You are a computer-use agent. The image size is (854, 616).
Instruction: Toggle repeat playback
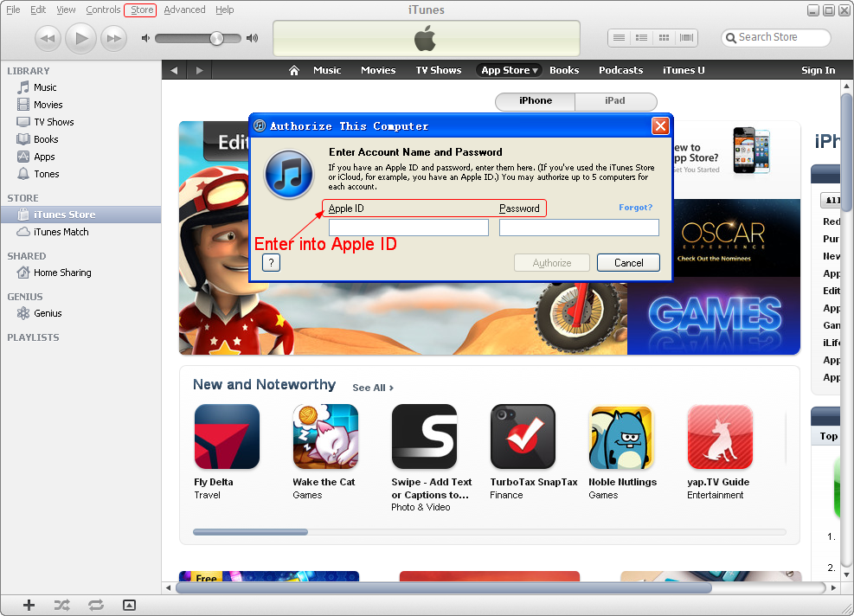point(96,605)
